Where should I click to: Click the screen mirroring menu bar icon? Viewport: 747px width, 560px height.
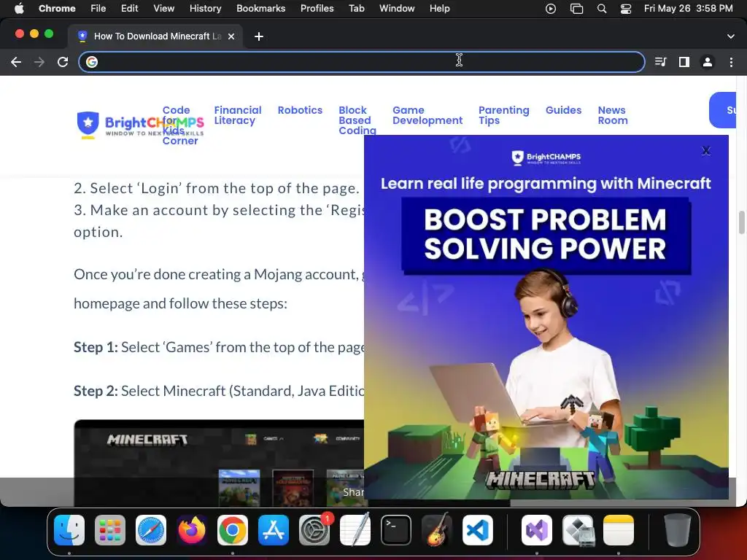576,9
